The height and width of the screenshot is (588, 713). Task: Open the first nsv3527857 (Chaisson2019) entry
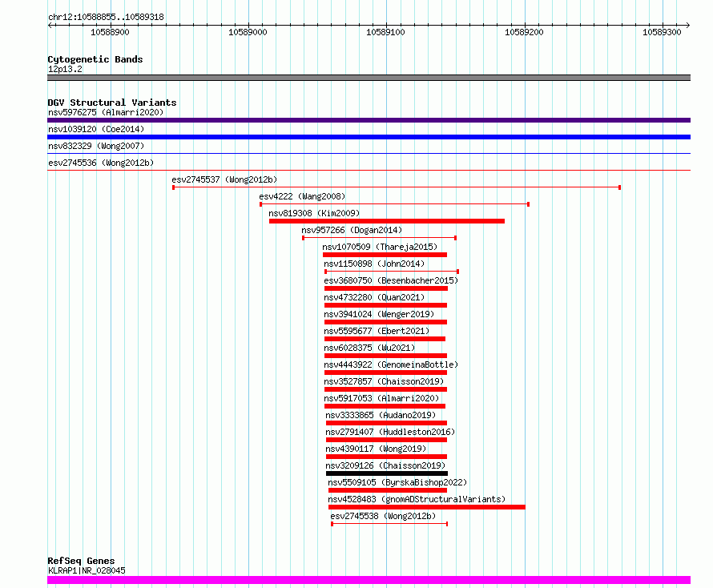tap(384, 381)
